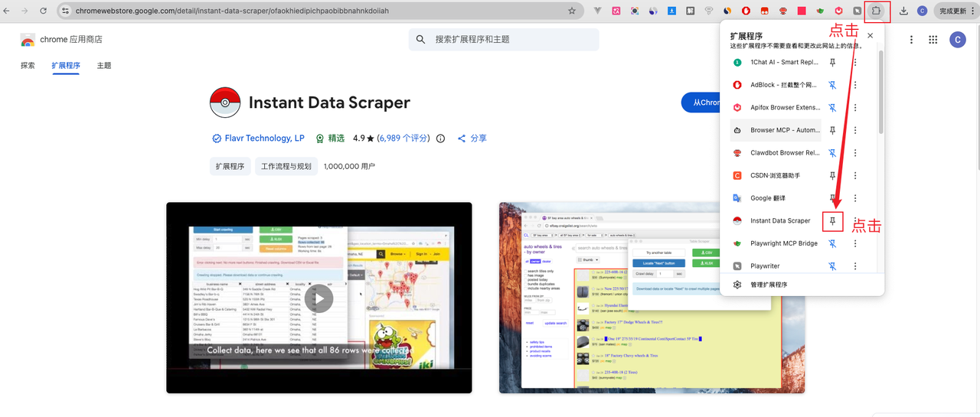
Task: Open more options for 1Chat AI
Action: [855, 63]
